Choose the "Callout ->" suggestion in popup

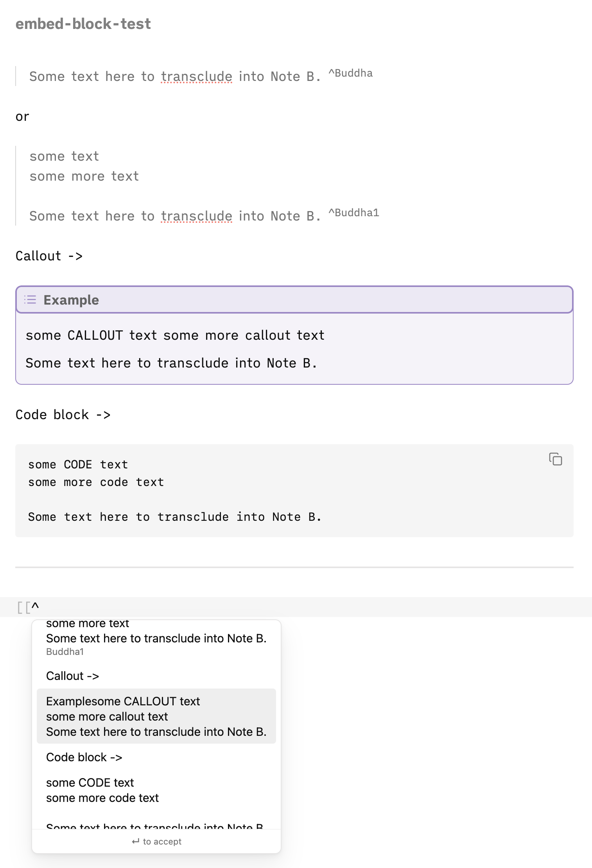(x=73, y=676)
